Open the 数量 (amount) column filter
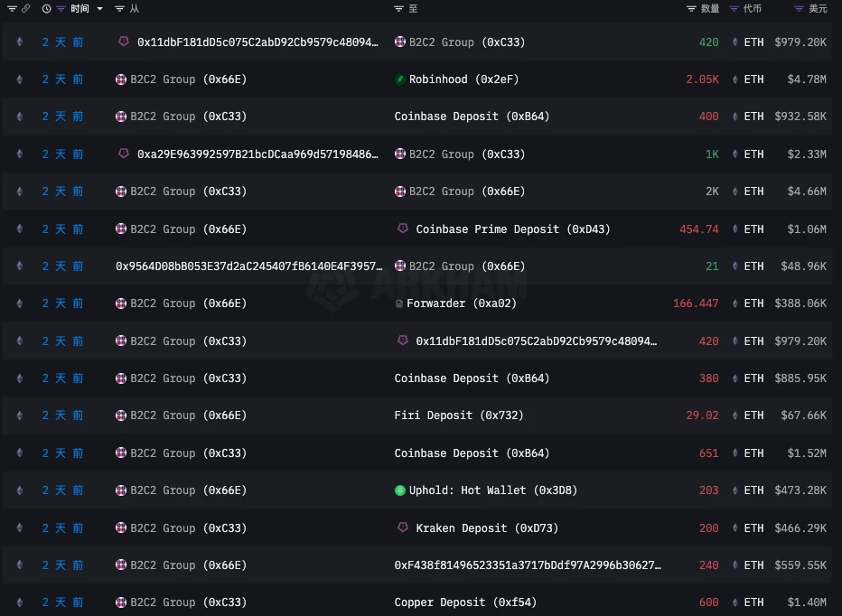The image size is (842, 616). point(691,8)
